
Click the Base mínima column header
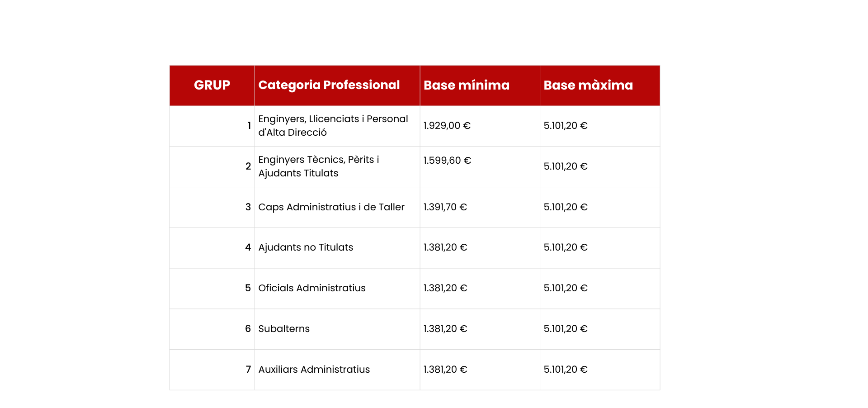[466, 85]
